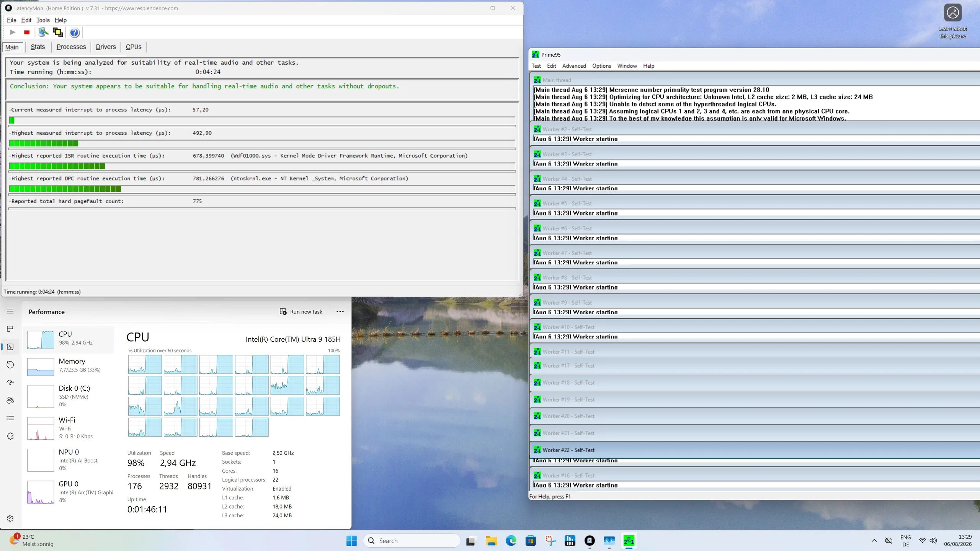Select GPU 0 in the Performance list
980x551 pixels.
[69, 492]
